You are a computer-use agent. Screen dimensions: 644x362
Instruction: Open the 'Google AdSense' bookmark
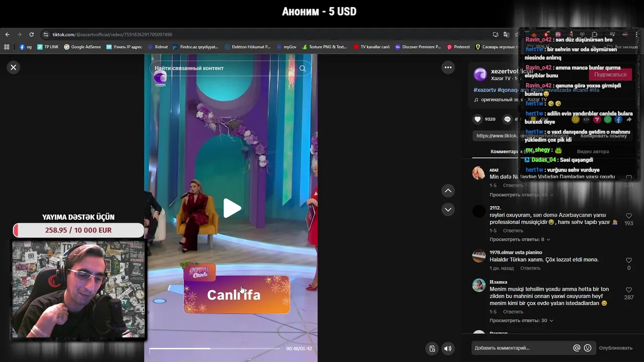click(83, 47)
